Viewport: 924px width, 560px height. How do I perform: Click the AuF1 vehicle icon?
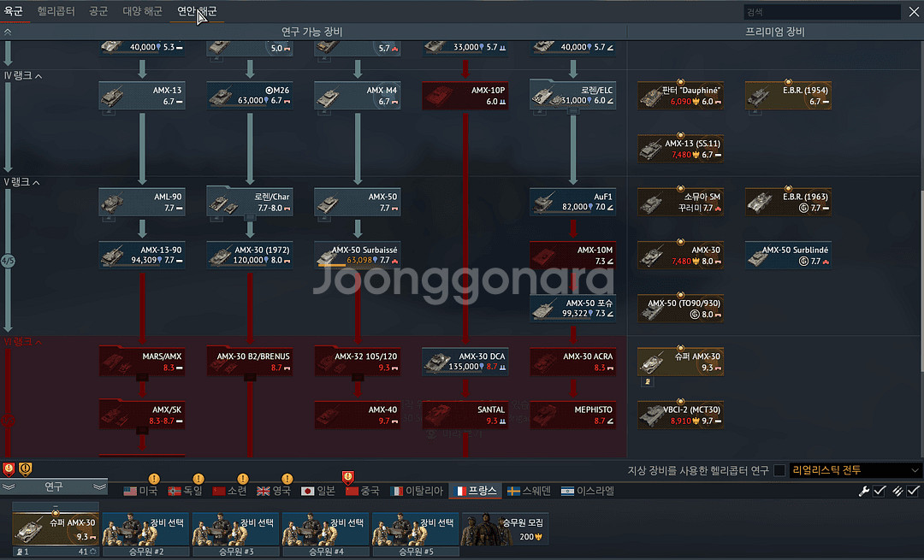(542, 203)
